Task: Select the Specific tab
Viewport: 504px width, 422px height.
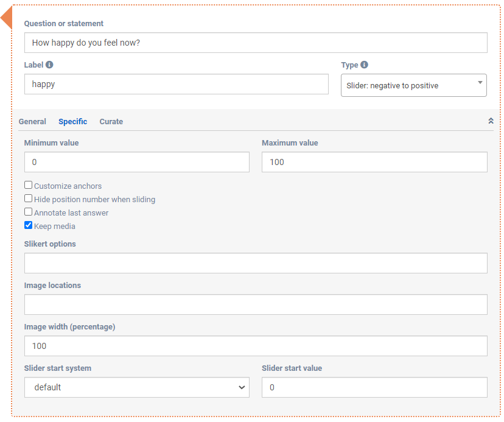Action: point(72,122)
